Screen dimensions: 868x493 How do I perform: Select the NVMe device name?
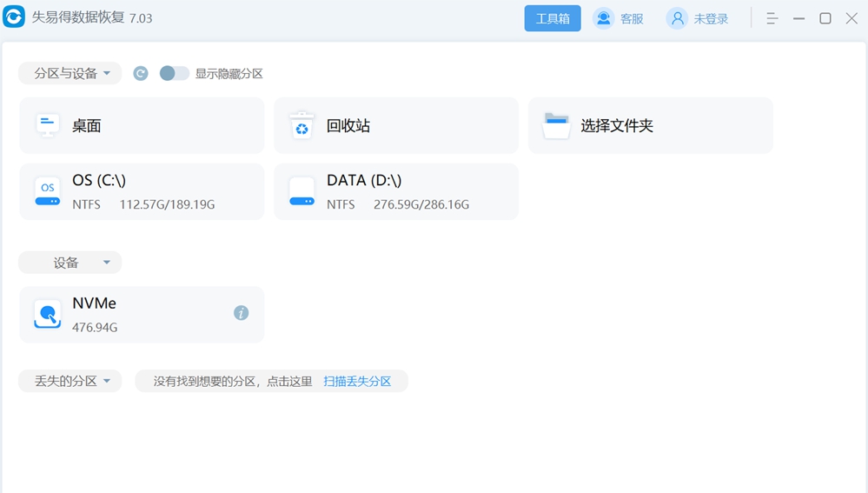[94, 303]
